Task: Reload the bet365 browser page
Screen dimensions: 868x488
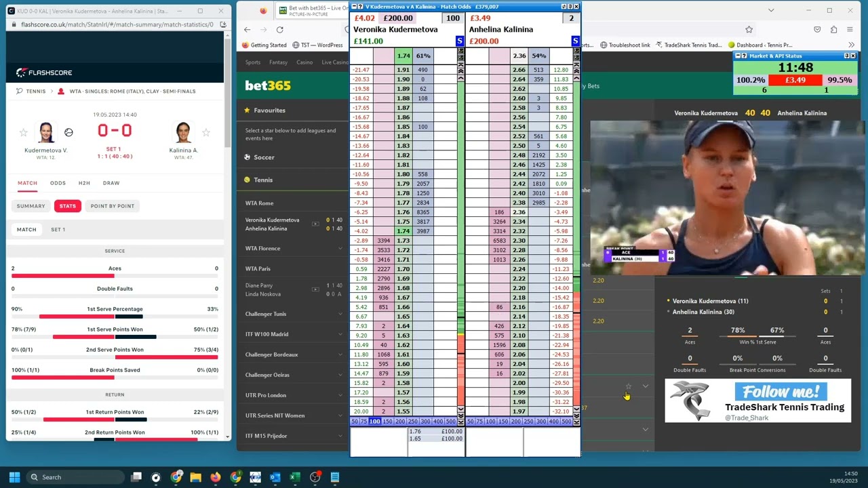Action: coord(279,30)
